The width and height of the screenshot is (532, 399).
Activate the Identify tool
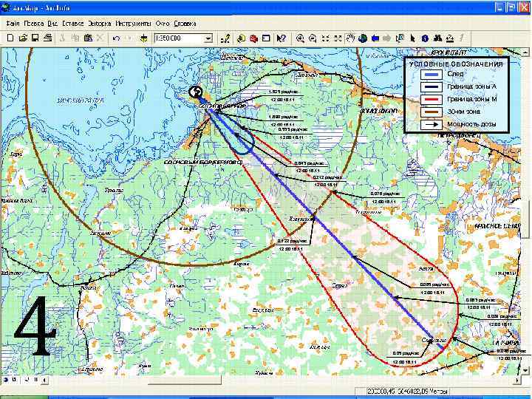tap(425, 38)
